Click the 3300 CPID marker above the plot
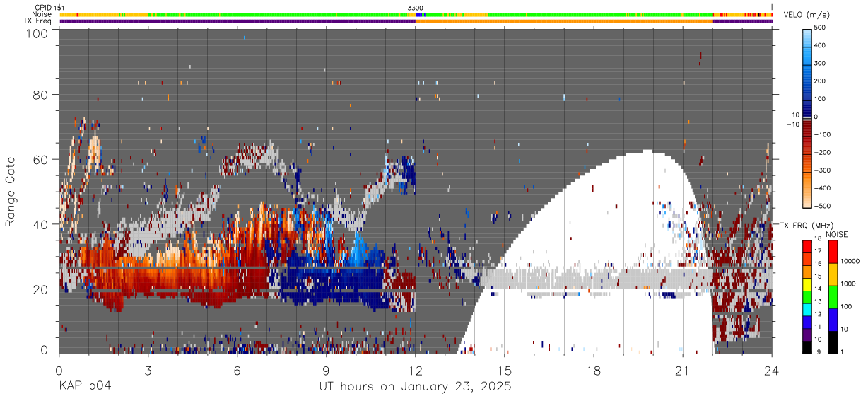Screen dimensions: 868x401 point(416,8)
